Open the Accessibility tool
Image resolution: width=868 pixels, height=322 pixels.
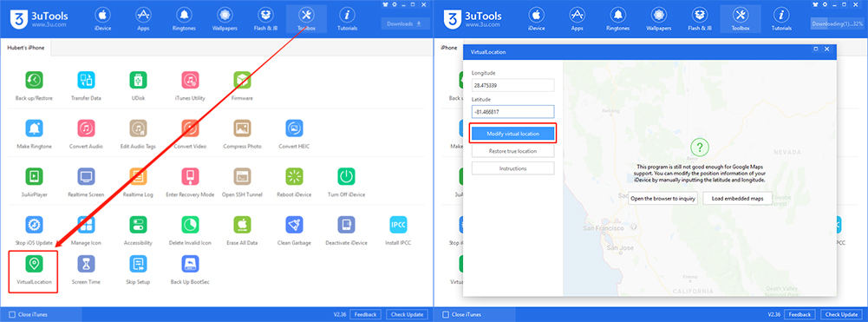click(x=138, y=225)
